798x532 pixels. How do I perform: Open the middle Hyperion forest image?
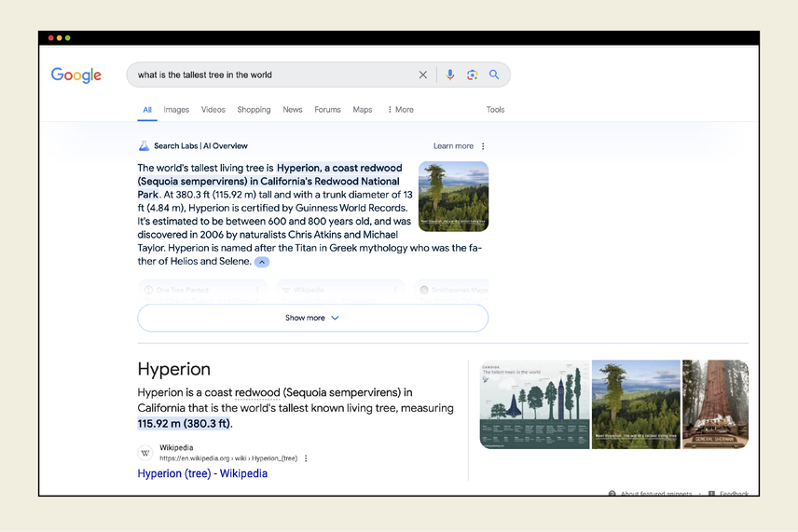point(636,404)
